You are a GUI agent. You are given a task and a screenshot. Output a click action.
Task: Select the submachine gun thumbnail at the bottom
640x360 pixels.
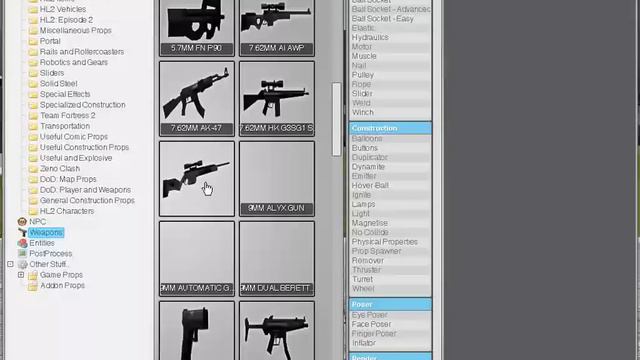(277, 331)
